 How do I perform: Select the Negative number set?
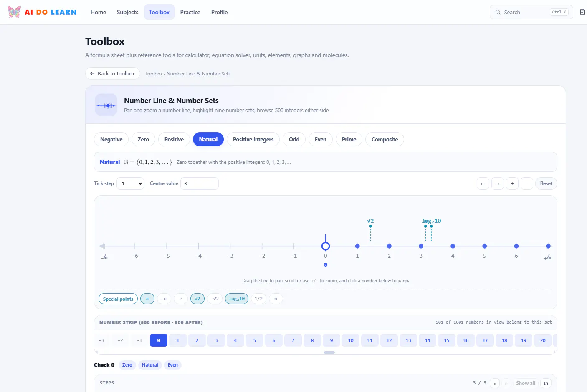tap(111, 139)
